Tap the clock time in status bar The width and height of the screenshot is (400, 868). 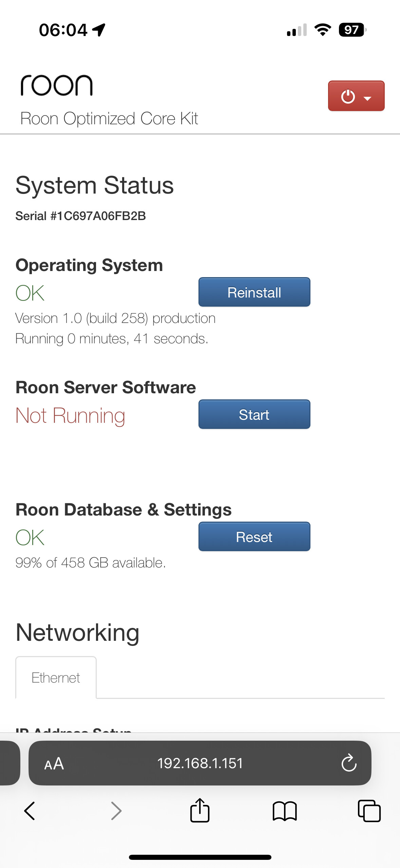tap(63, 30)
